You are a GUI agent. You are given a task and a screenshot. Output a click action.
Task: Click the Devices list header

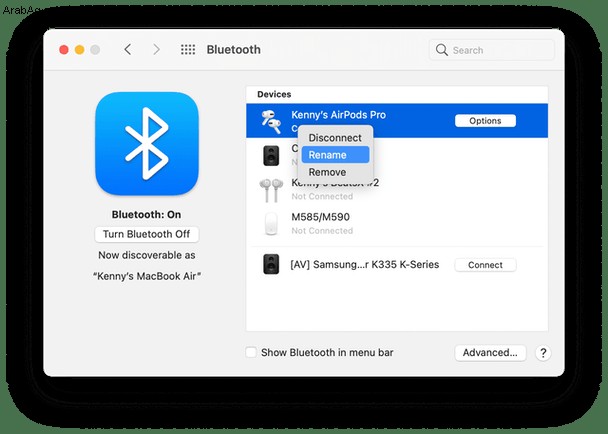pos(274,94)
